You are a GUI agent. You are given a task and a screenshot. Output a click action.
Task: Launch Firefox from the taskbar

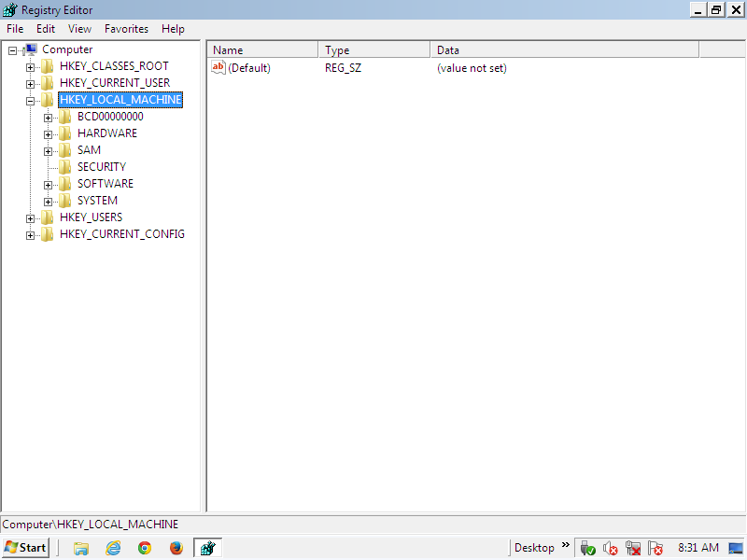176,548
